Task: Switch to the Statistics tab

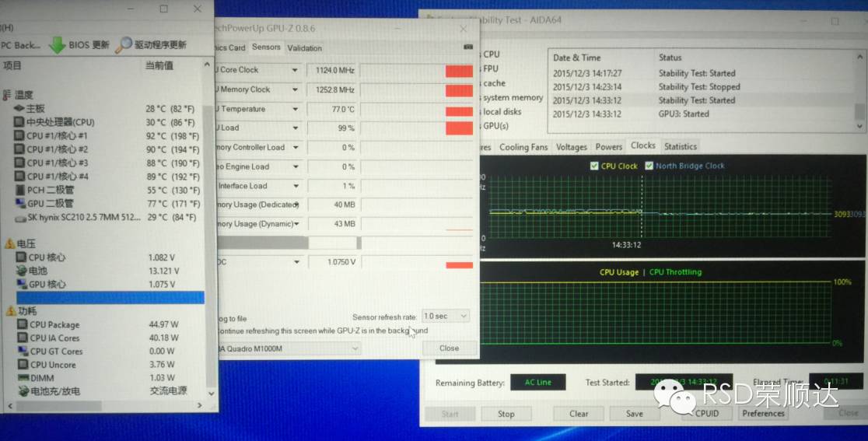Action: (x=681, y=147)
